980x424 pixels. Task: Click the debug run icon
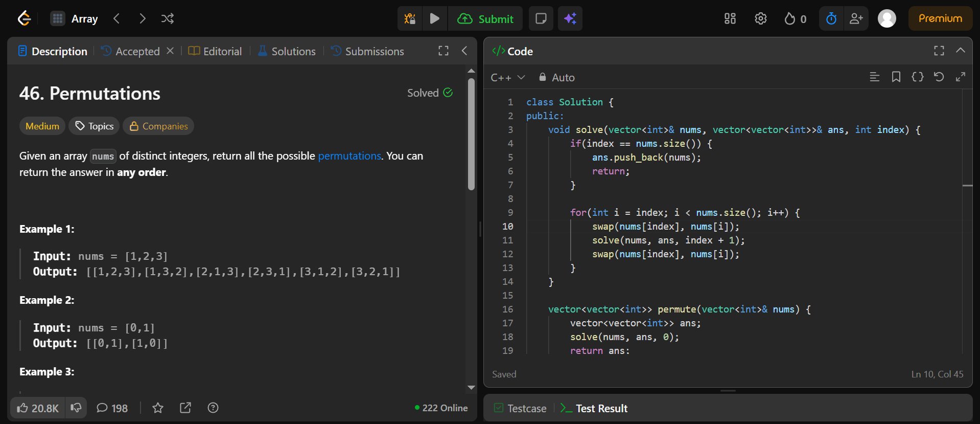410,19
